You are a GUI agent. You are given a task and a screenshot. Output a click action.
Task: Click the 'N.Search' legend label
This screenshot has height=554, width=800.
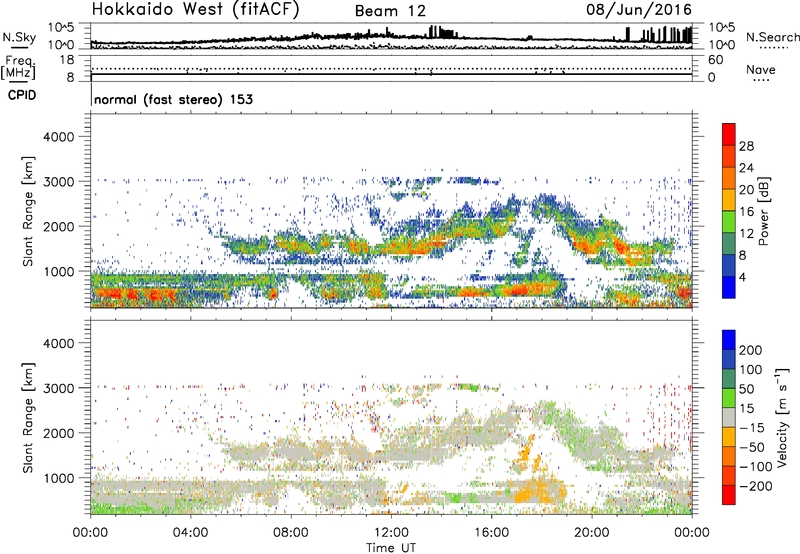[x=772, y=37]
